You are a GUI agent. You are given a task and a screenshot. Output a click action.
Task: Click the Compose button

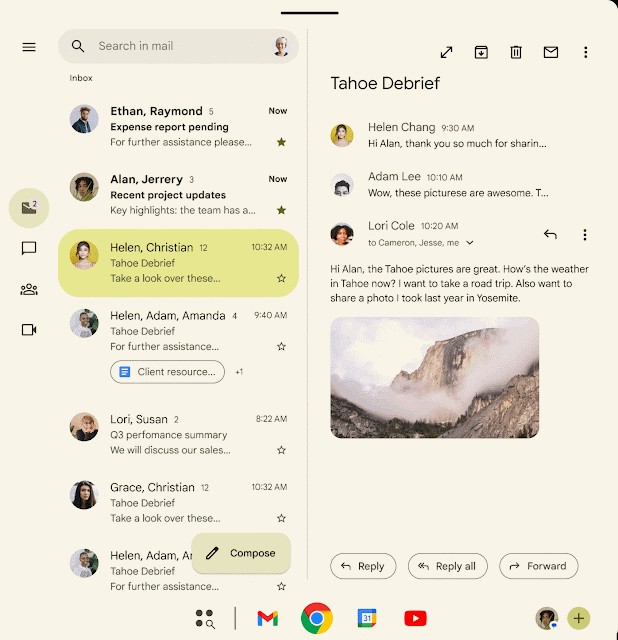[x=241, y=553]
